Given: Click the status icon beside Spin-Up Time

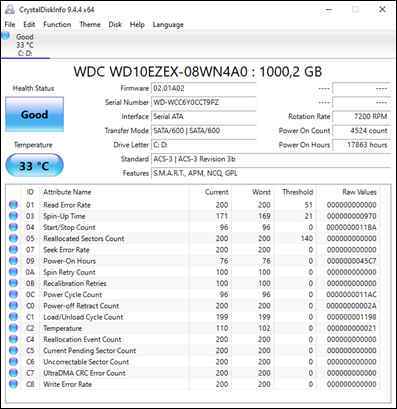Looking at the screenshot, I should click(13, 216).
